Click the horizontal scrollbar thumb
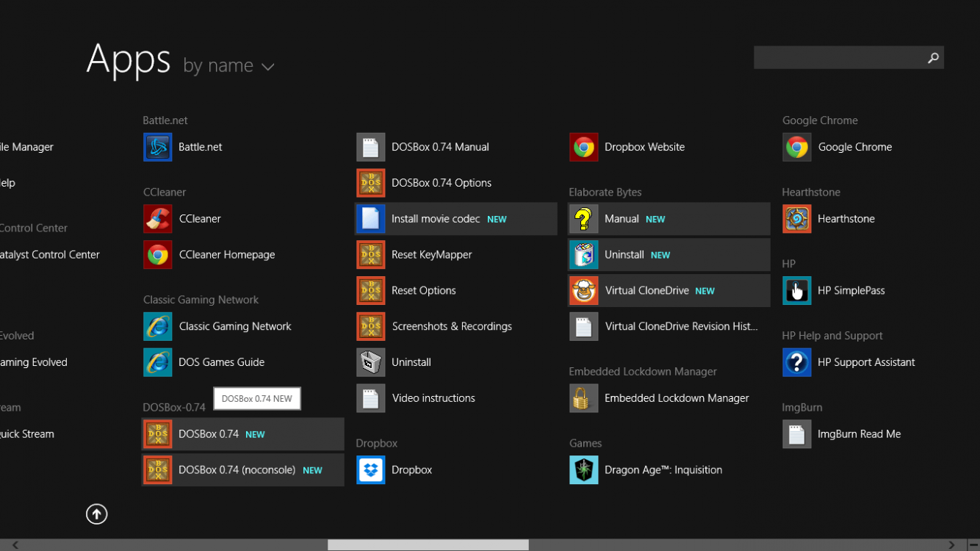This screenshot has width=980, height=551. (428, 545)
